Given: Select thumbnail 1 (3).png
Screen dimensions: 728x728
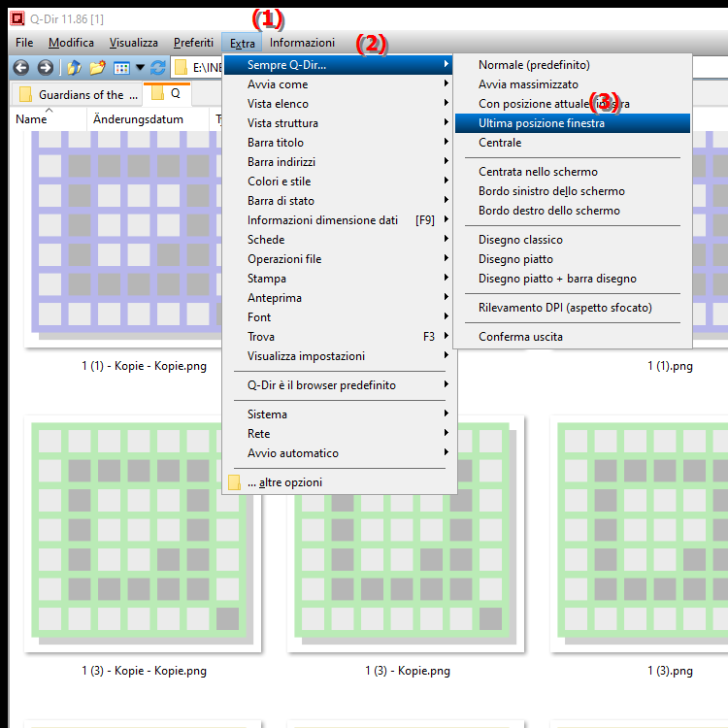Looking at the screenshot, I should click(x=641, y=534).
